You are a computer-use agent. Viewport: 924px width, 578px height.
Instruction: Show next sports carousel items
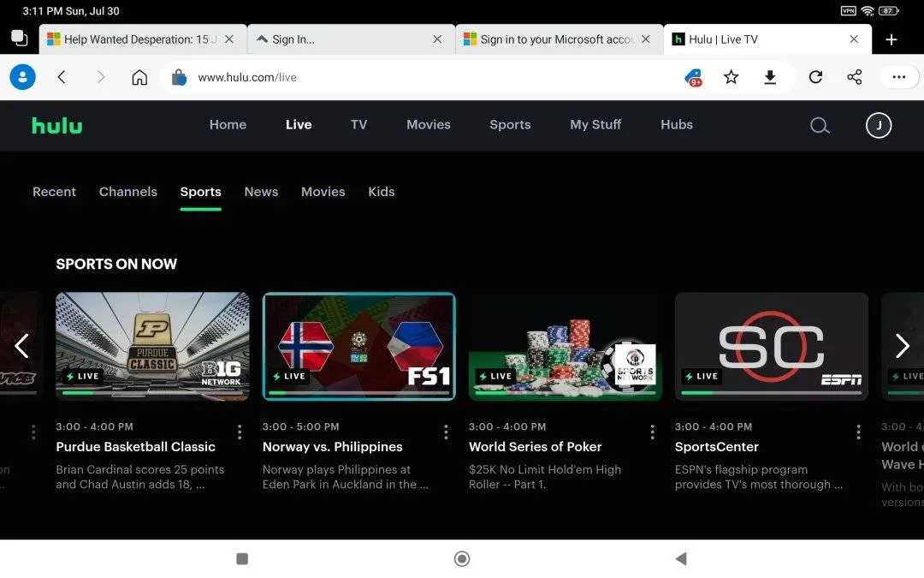pos(903,346)
